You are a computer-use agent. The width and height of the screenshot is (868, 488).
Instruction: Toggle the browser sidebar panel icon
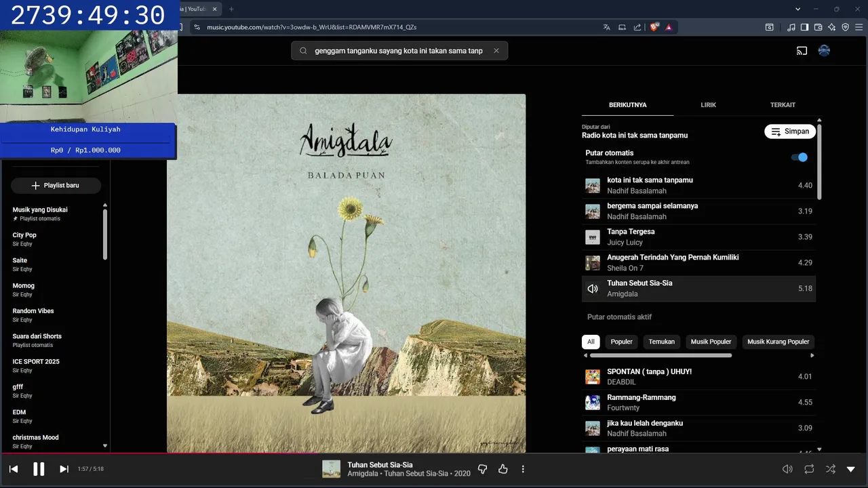coord(804,27)
